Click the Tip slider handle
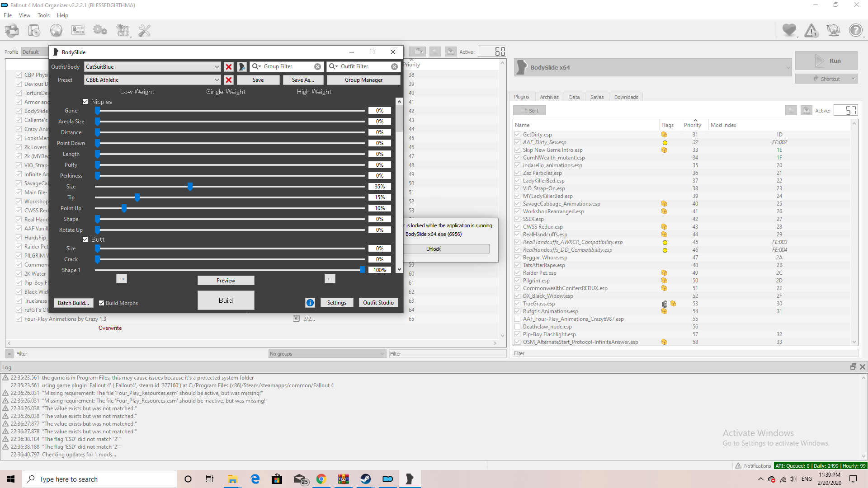Viewport: 868px width, 488px height. pos(137,197)
